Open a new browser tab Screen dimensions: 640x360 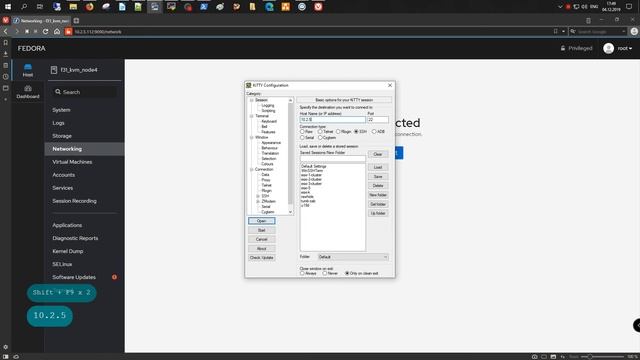click(x=76, y=20)
